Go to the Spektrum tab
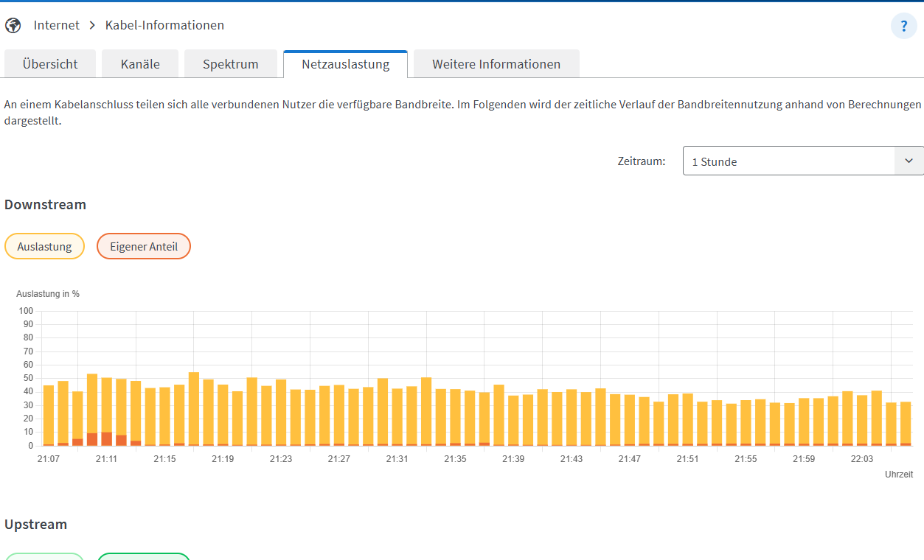The height and width of the screenshot is (560, 924). (231, 64)
